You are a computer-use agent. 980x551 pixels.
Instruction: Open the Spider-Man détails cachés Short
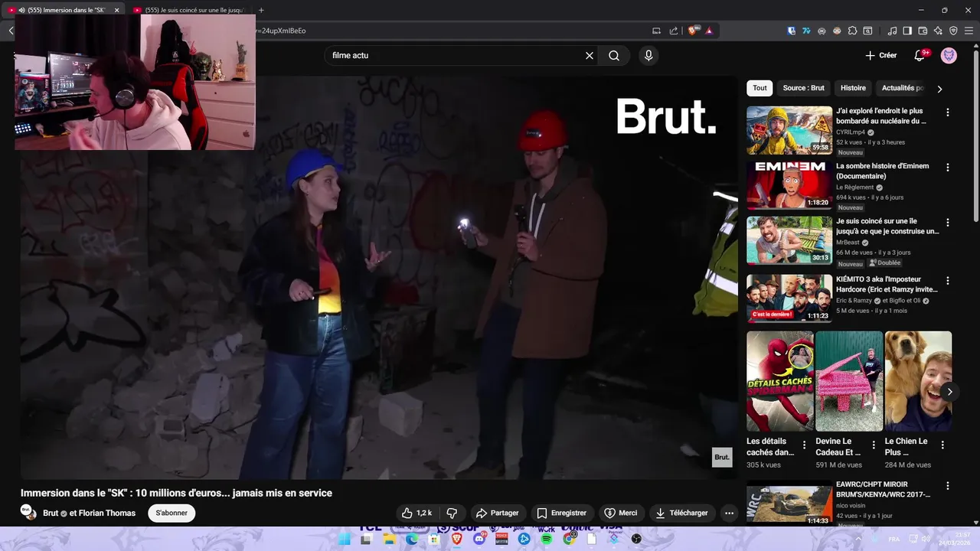click(780, 381)
